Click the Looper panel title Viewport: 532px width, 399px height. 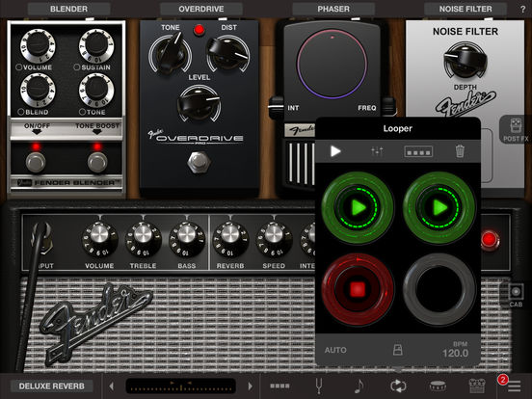[x=398, y=128]
